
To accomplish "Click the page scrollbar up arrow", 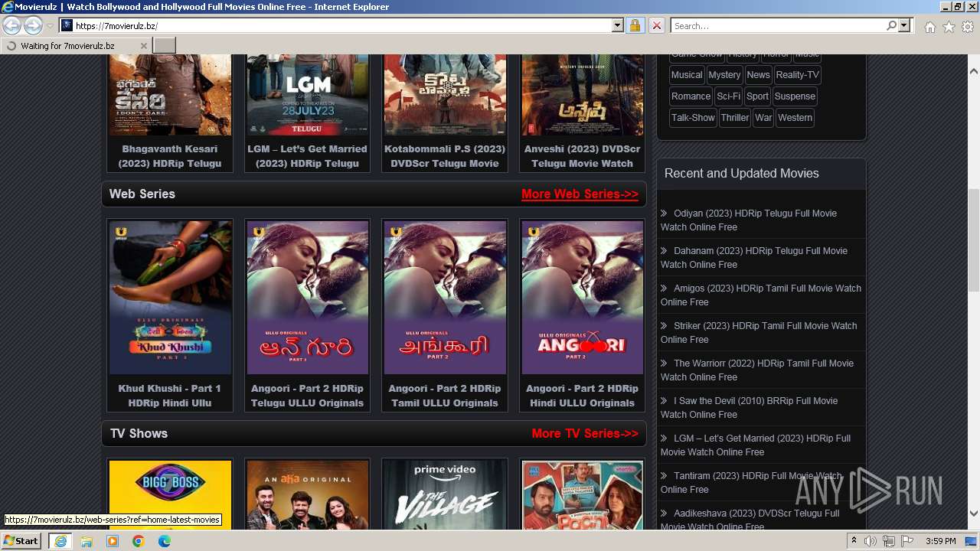I will click(x=974, y=70).
